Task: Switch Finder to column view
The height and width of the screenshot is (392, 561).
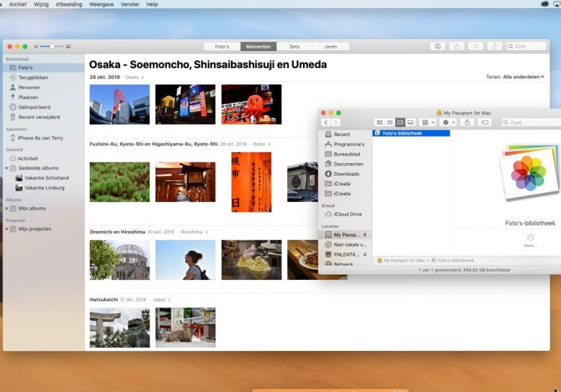Action: coord(400,122)
